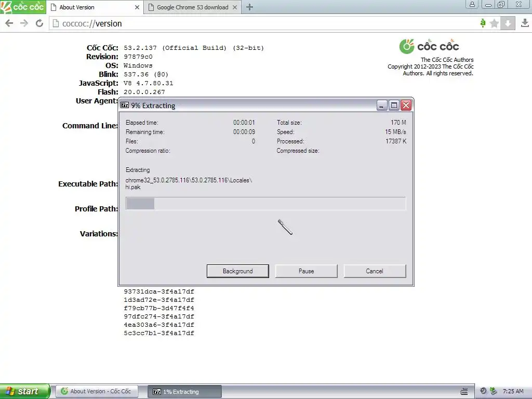The image size is (532, 399).
Task: Click the first round tray icon left of clock
Action: click(x=483, y=391)
